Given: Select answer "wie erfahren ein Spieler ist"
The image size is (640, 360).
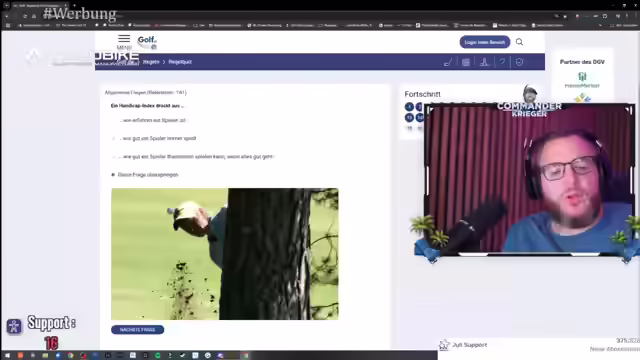Looking at the screenshot, I should pos(154,120).
